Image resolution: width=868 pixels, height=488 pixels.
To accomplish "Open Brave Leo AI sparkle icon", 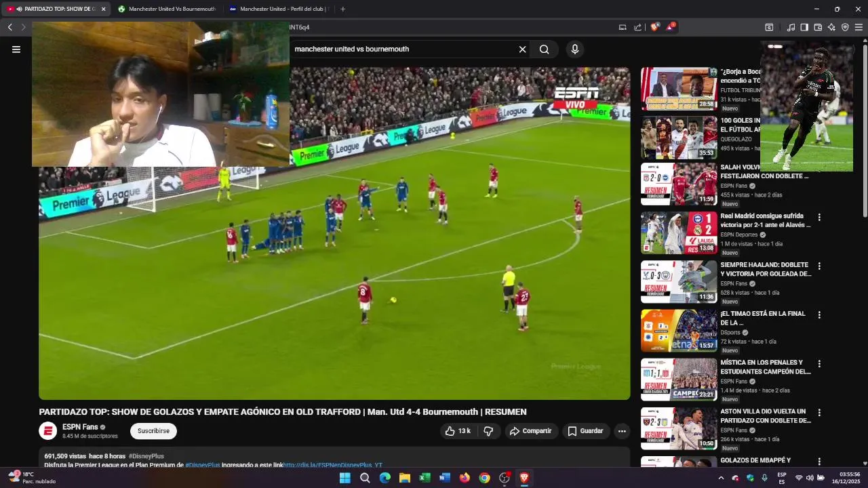I will (x=831, y=27).
